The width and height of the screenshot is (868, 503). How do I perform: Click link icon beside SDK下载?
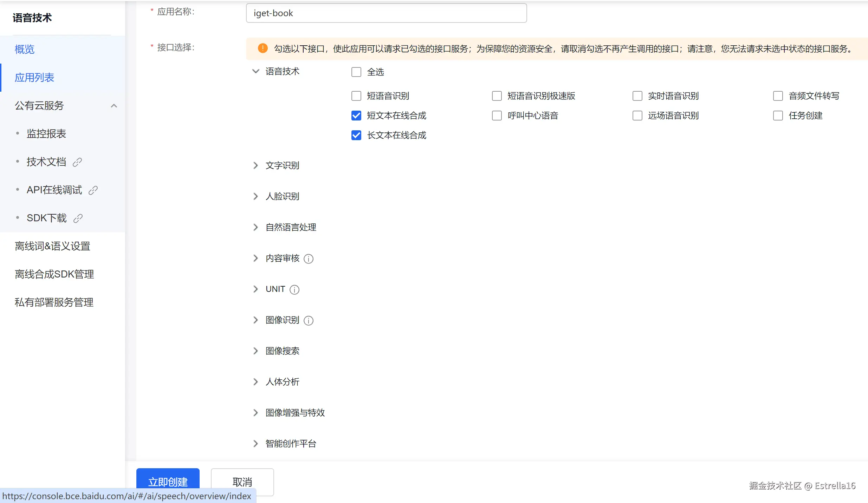pos(78,218)
